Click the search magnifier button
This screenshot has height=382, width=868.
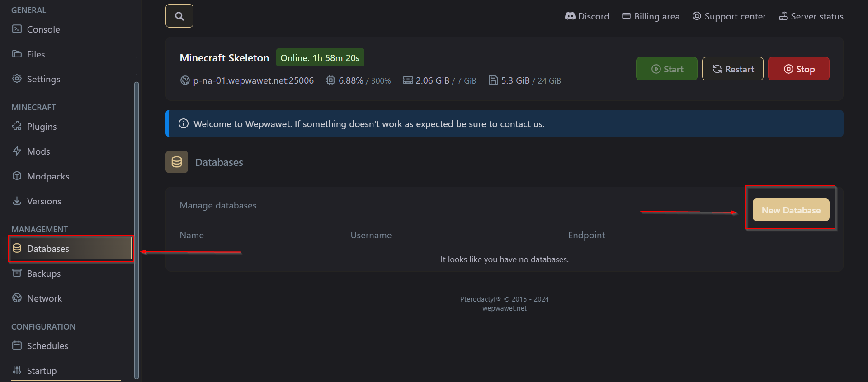click(179, 16)
